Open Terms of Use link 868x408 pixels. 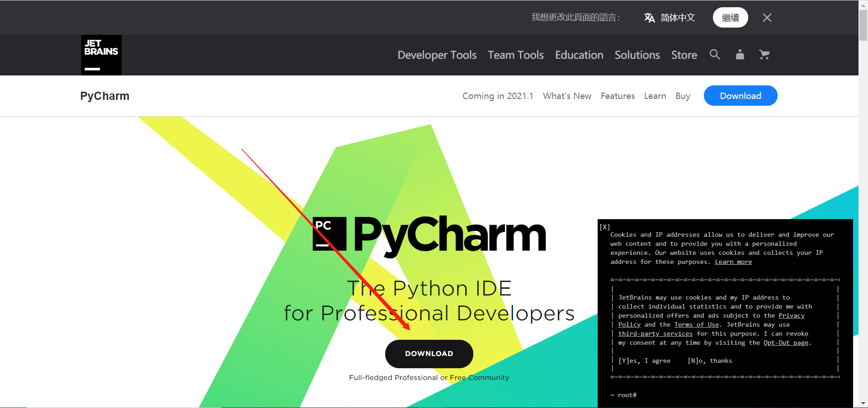pyautogui.click(x=697, y=325)
